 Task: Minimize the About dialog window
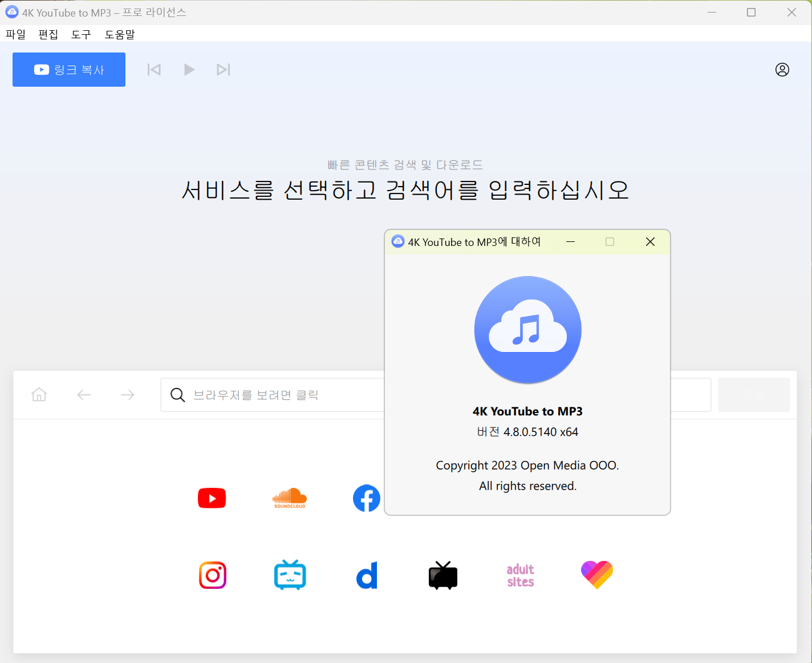tap(570, 242)
